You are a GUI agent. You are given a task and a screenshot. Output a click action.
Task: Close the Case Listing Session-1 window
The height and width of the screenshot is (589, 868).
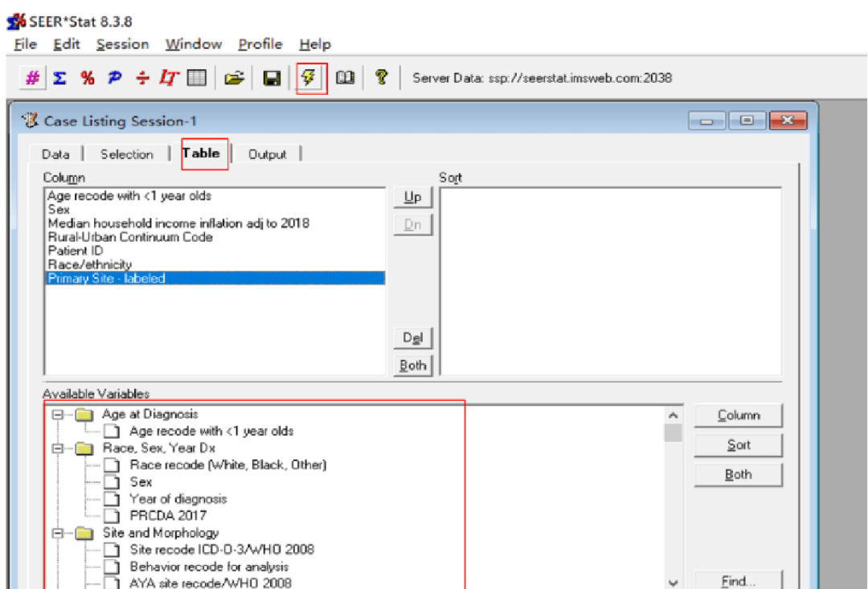click(x=788, y=121)
